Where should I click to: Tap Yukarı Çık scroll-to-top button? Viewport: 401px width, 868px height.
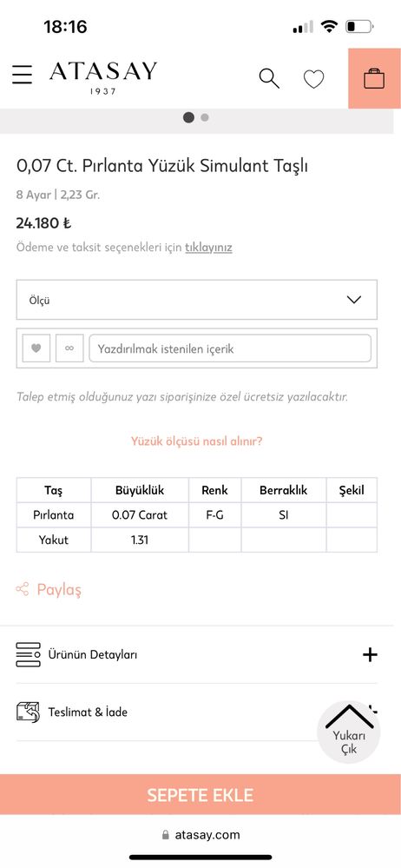349,732
